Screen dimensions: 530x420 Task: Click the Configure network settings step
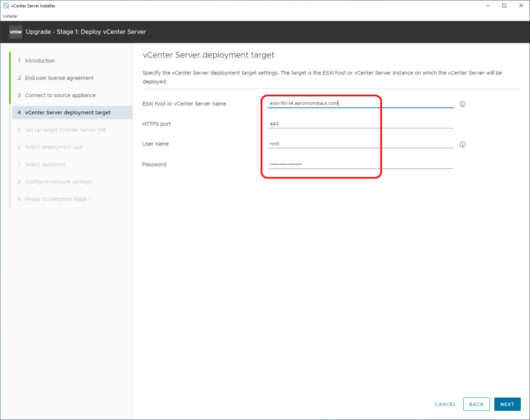pos(58,182)
